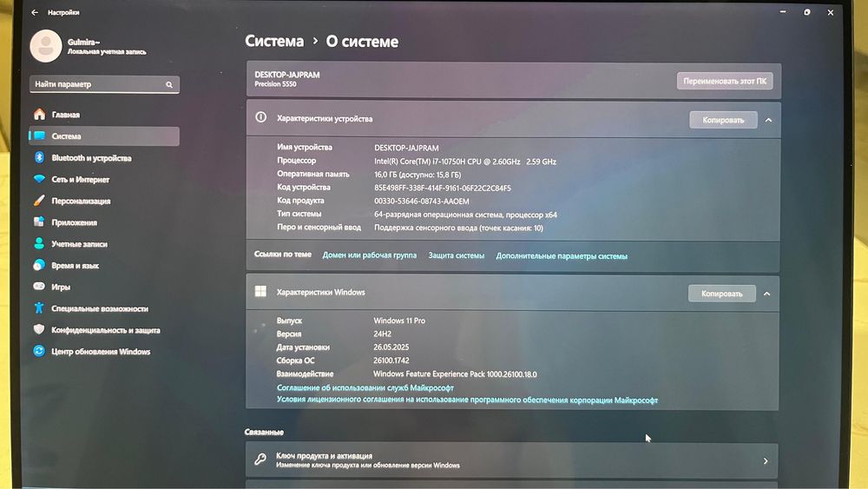
Task: Click the product code 00330-53646-08743-AAOEM
Action: pyautogui.click(x=421, y=201)
